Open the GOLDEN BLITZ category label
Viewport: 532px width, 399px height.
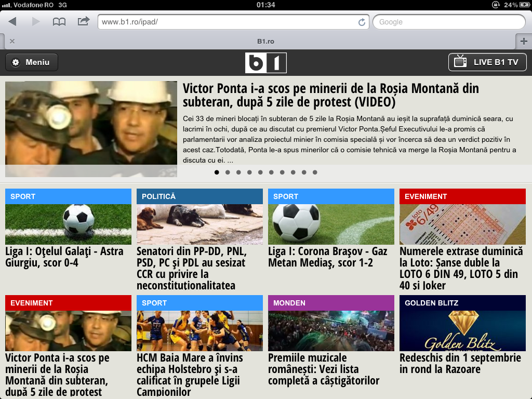(x=462, y=303)
